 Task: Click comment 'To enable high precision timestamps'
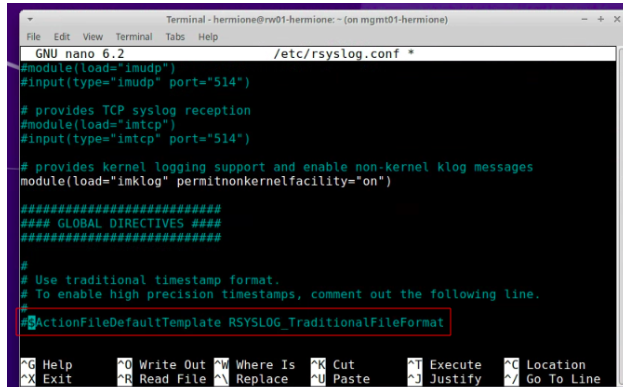165,294
